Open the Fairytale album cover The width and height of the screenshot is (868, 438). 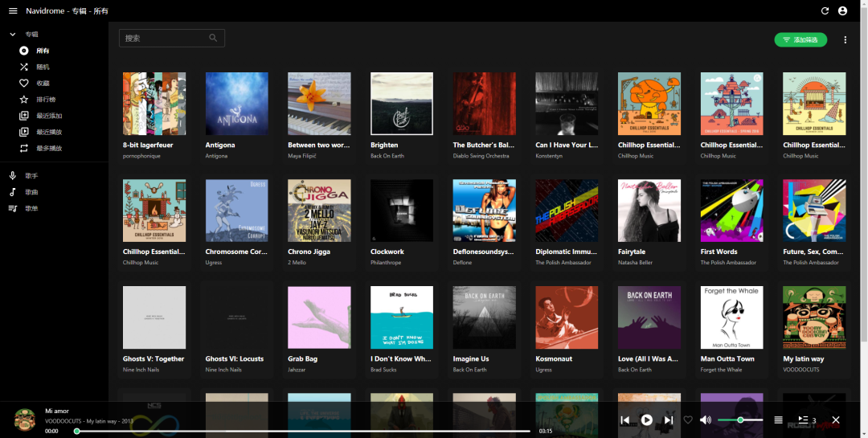(649, 211)
